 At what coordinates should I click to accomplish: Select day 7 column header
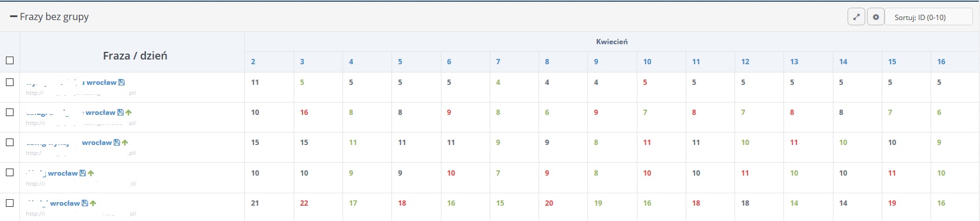coord(498,61)
